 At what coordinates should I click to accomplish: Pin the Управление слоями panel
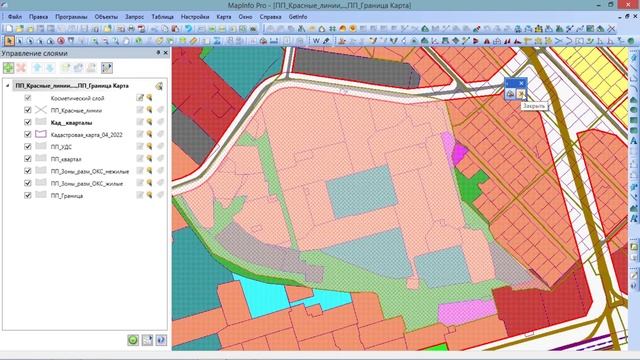tap(158, 53)
